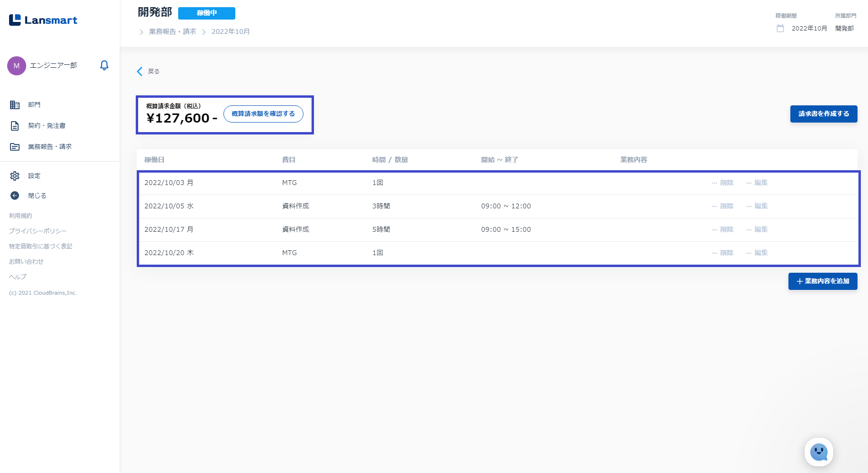Screen dimensions: 868x473
Task: Open the ヘルプ link
Action: coord(18,277)
